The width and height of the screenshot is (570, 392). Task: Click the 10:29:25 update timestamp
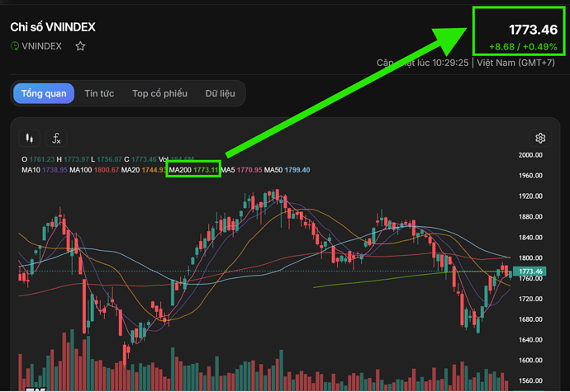tap(449, 63)
